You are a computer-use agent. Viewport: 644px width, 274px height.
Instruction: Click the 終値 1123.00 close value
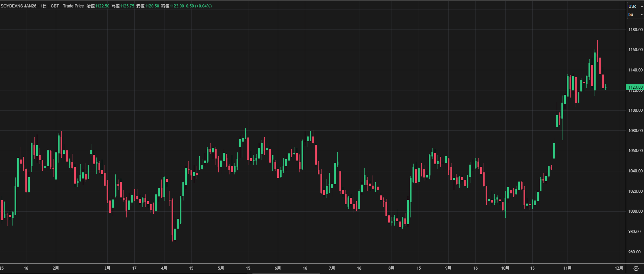tap(177, 6)
